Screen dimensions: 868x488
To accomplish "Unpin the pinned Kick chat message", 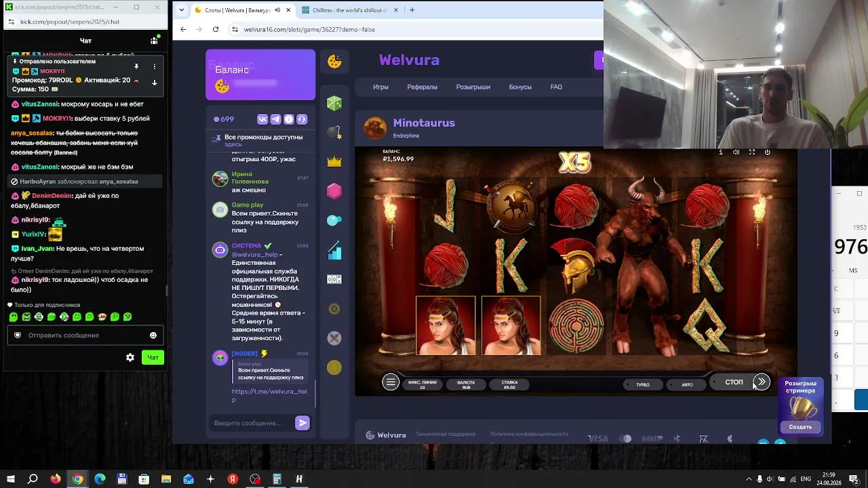I will click(136, 66).
